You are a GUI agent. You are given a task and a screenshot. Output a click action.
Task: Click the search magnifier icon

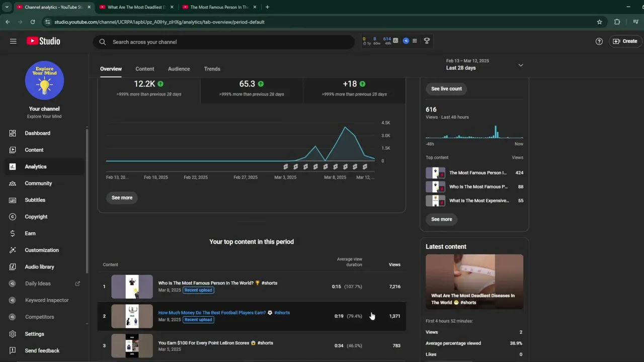tap(103, 42)
